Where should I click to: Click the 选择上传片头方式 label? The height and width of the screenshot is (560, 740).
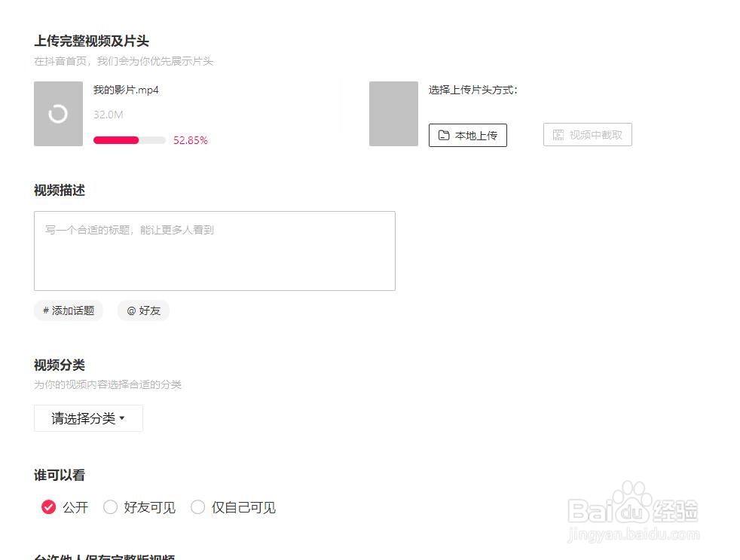coord(473,90)
